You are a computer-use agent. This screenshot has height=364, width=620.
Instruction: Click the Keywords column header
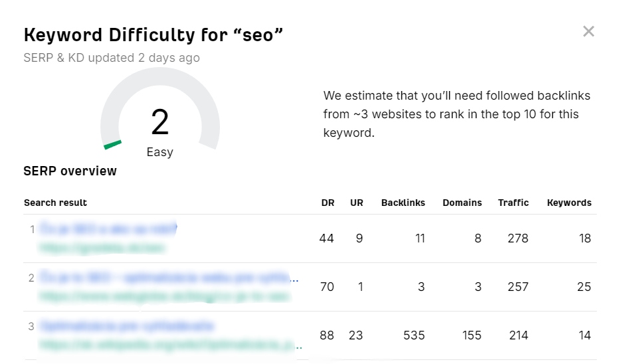pyautogui.click(x=569, y=203)
